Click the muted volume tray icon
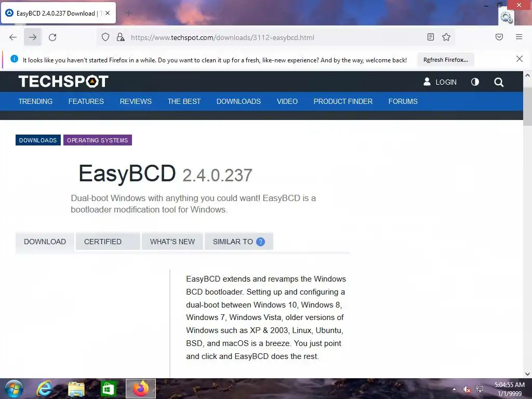This screenshot has height=399, width=532. (x=467, y=389)
